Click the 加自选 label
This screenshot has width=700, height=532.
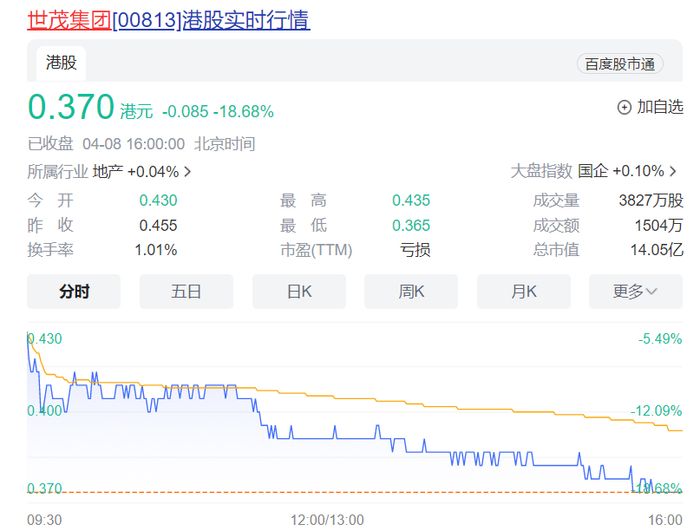point(660,107)
